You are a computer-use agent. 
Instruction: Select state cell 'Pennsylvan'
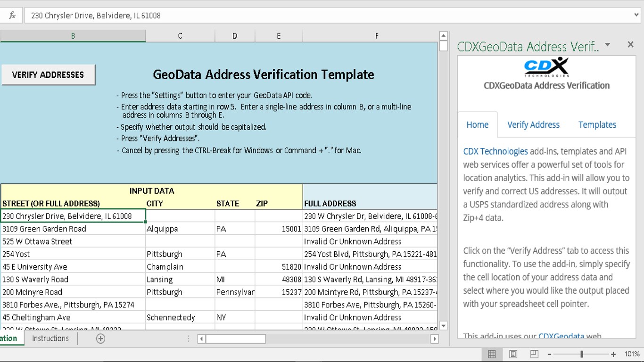tap(235, 292)
